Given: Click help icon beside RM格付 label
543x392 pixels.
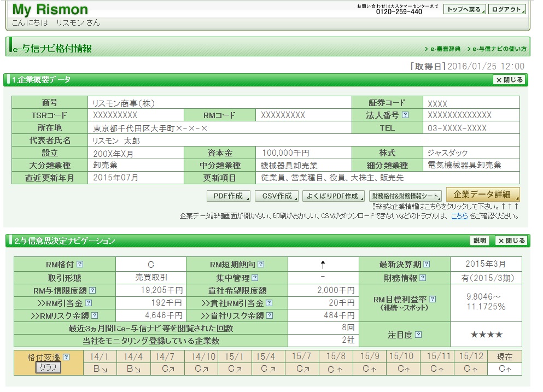Looking at the screenshot, I should pos(80,264).
